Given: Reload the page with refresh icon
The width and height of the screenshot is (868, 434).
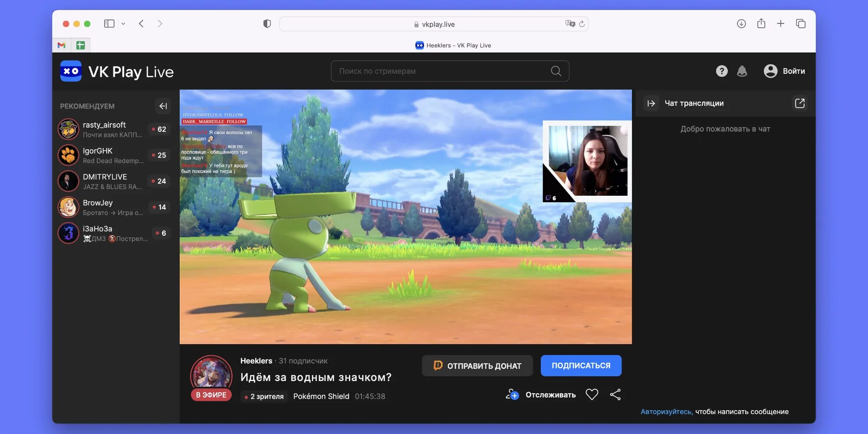Looking at the screenshot, I should click(582, 24).
